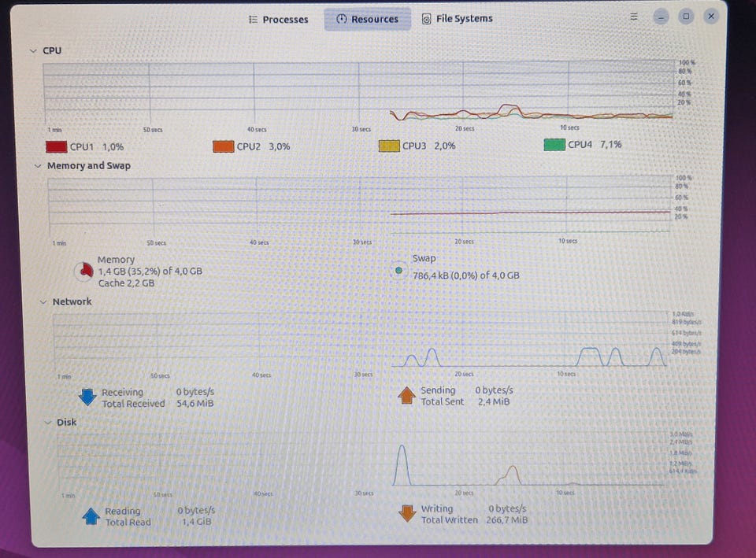Click the Memory and Swap history graph
Viewport: 756px width, 558px height.
pyautogui.click(x=360, y=207)
